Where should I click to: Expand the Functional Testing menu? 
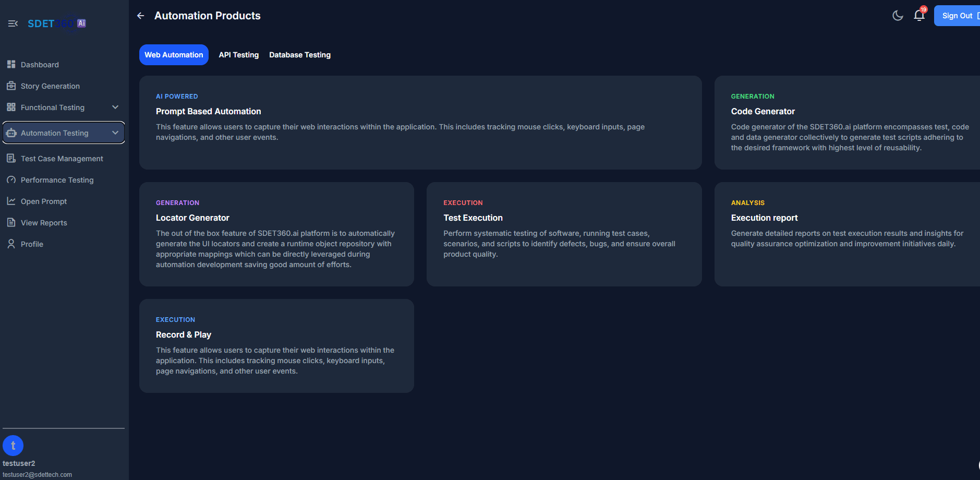(115, 107)
